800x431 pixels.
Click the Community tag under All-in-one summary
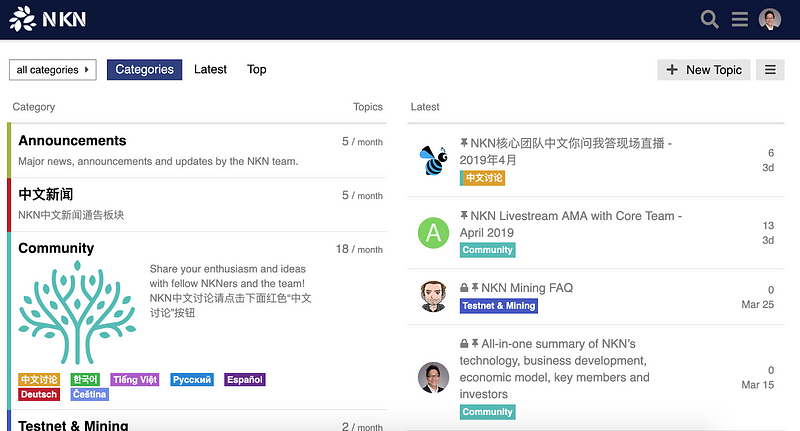click(x=488, y=412)
